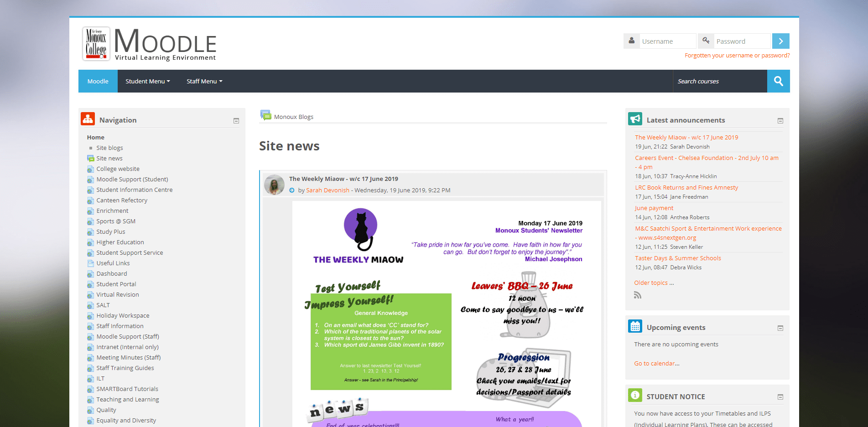Screen dimensions: 868x427
Task: Click the Username input field
Action: pos(668,41)
